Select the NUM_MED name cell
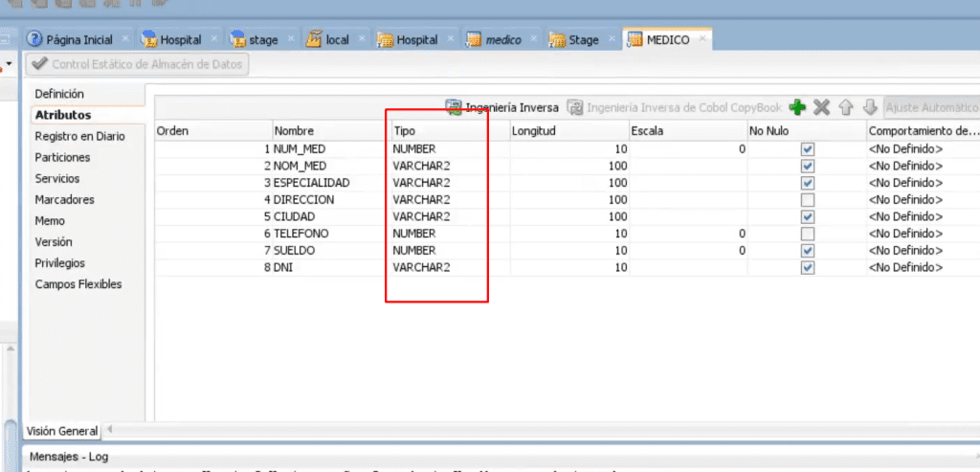 click(x=331, y=149)
